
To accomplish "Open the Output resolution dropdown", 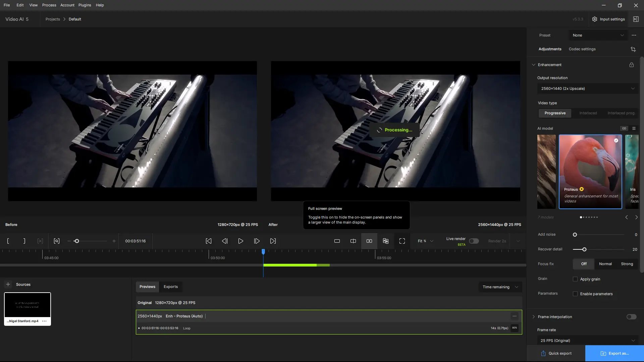I will [587, 88].
